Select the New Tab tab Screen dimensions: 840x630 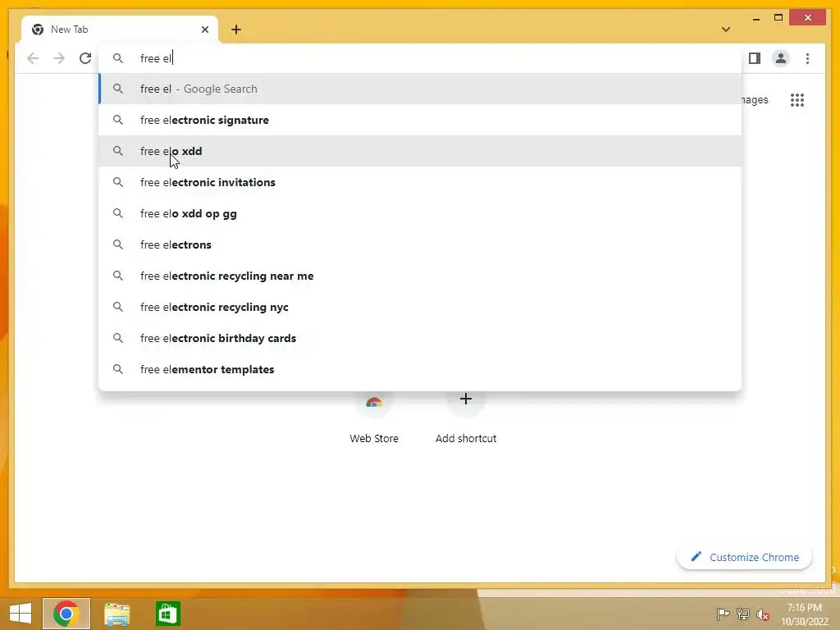coord(119,30)
